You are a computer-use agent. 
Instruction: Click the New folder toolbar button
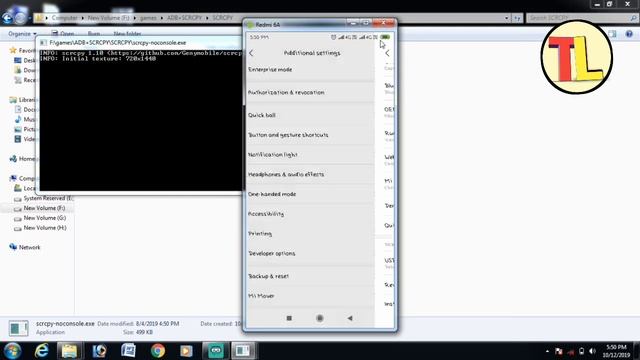pyautogui.click(x=127, y=34)
